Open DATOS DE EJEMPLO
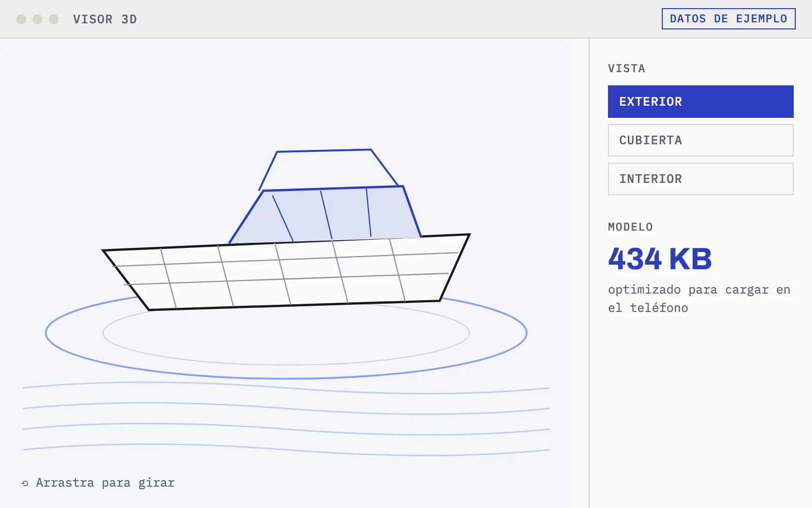The height and width of the screenshot is (508, 812). 729,19
